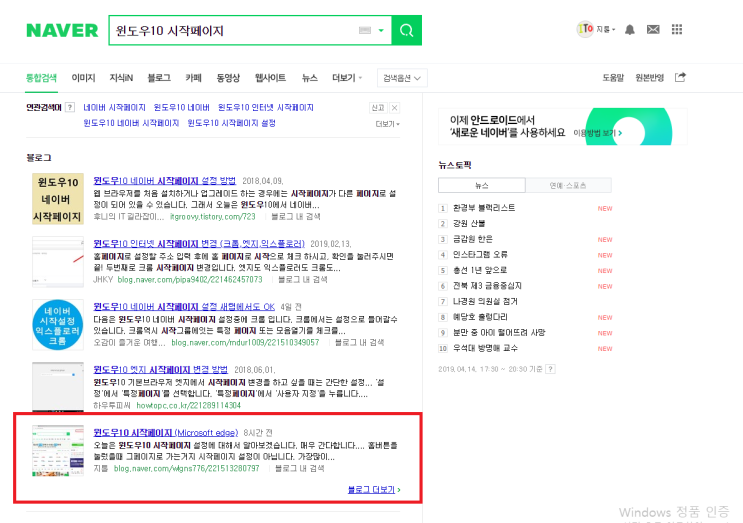743x523 pixels.
Task: Open blog result 윈도우10 인터넷 시작페이지 변경
Action: [x=199, y=243]
